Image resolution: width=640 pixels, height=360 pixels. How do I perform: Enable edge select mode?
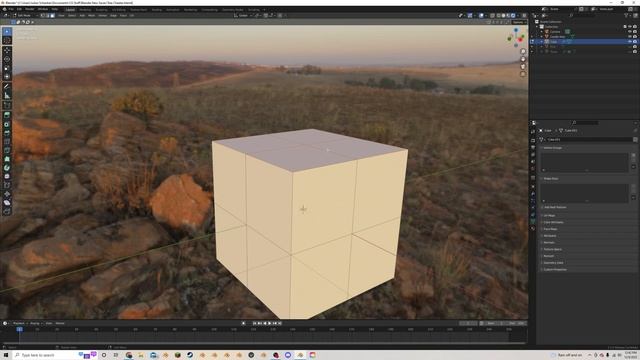(x=48, y=16)
